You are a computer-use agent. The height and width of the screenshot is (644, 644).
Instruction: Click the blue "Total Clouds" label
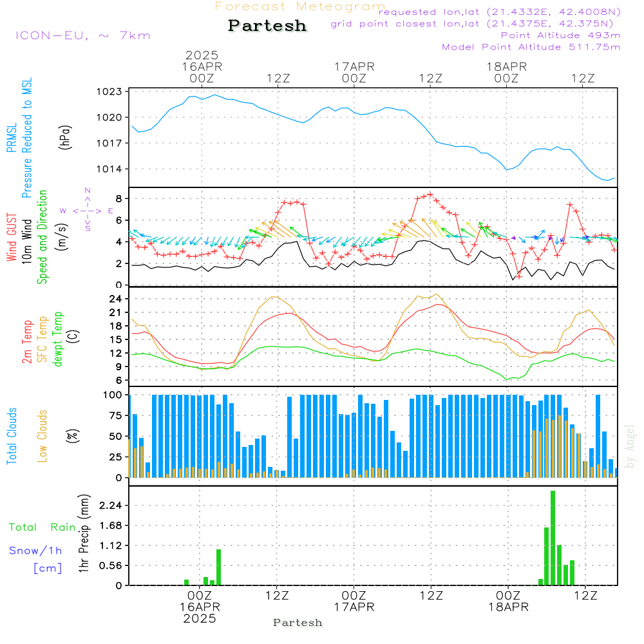[12, 436]
